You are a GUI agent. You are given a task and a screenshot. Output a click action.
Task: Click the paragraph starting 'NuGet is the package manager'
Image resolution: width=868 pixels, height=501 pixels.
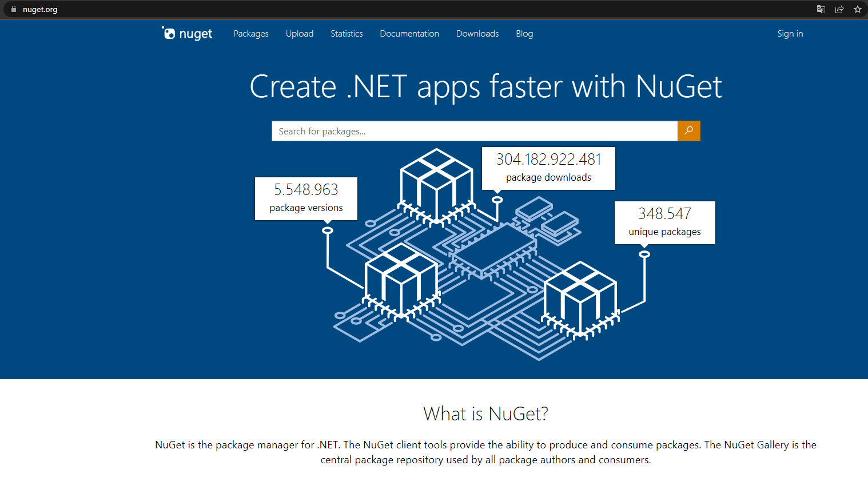485,452
